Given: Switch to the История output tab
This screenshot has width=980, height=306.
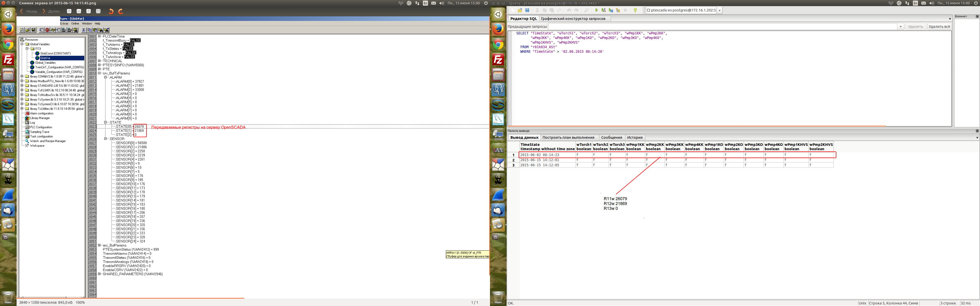Looking at the screenshot, I should pyautogui.click(x=634, y=138).
